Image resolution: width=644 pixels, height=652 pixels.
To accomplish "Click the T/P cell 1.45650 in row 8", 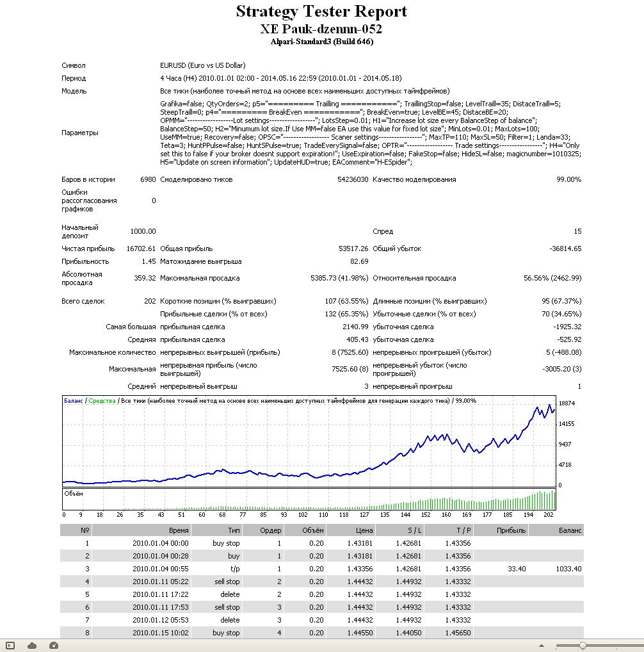I will click(458, 633).
